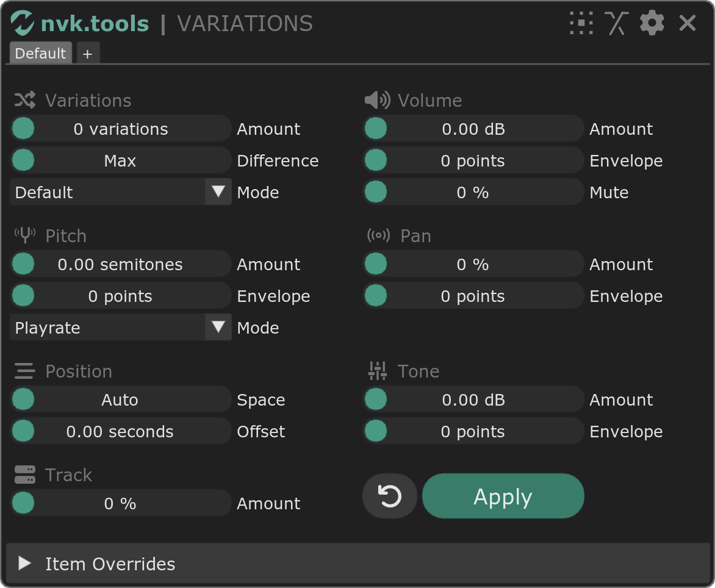Click the Pitch tuning fork icon
Viewport: 715px width, 588px height.
click(x=24, y=235)
